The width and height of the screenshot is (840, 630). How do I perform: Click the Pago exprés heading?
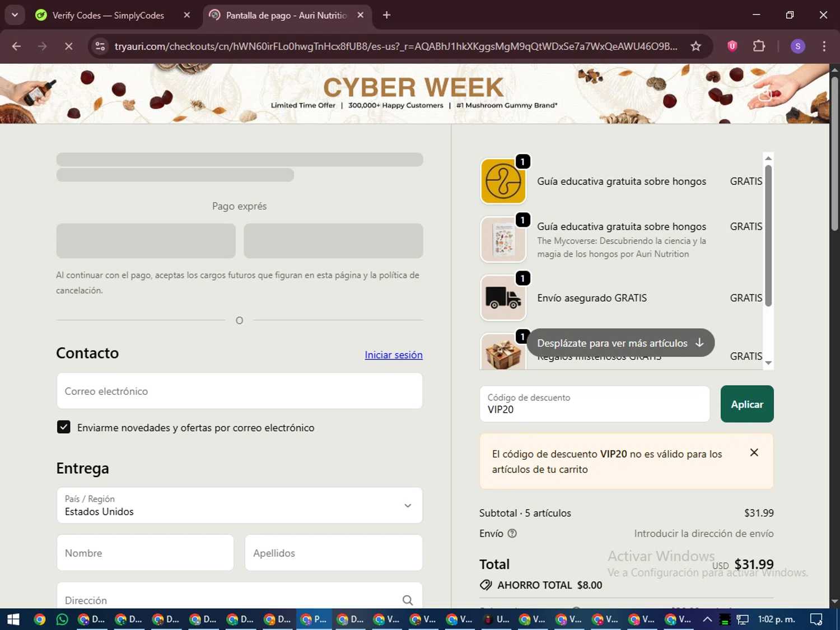240,206
